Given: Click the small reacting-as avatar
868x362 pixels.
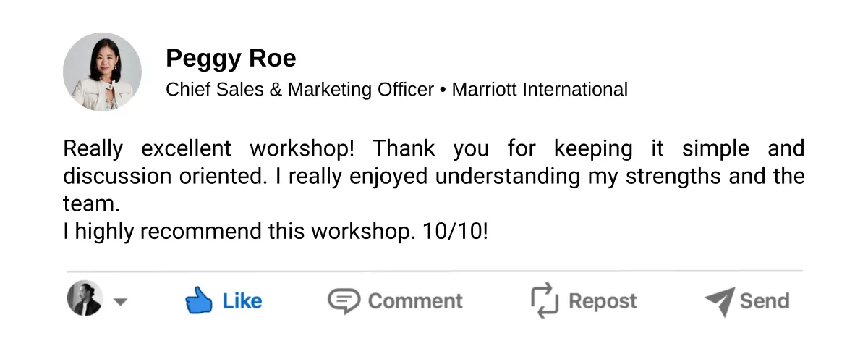Looking at the screenshot, I should point(85,298).
